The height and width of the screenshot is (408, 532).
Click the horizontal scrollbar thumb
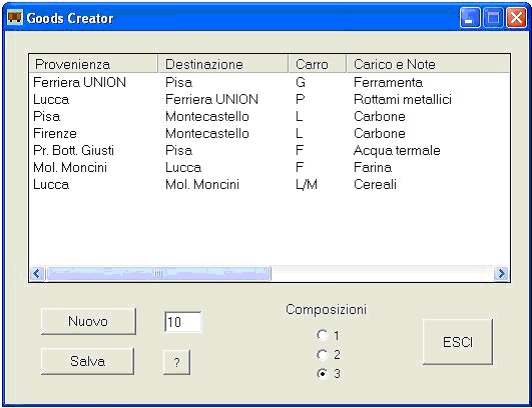158,273
